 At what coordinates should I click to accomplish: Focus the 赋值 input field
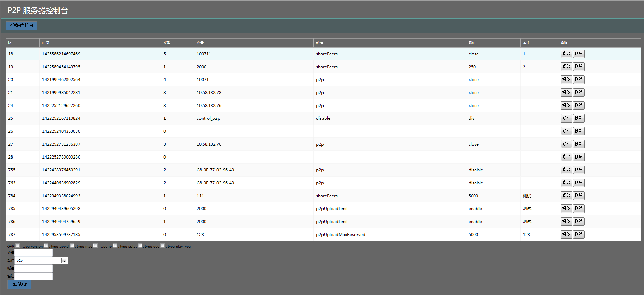33,269
